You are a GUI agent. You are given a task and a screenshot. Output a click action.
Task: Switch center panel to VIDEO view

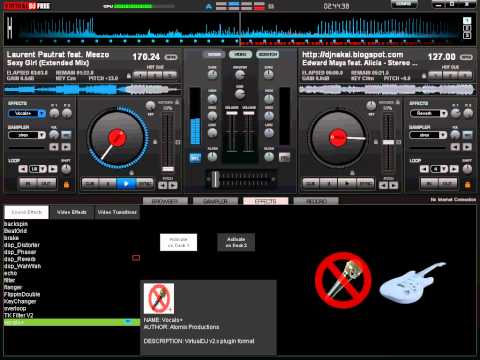tap(240, 54)
